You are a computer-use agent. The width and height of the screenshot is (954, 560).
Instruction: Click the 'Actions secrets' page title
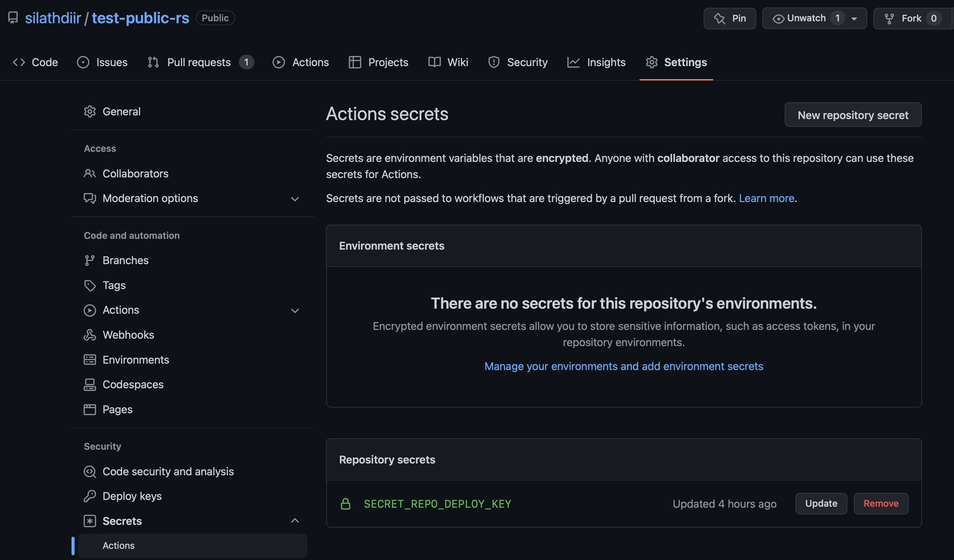coord(387,114)
